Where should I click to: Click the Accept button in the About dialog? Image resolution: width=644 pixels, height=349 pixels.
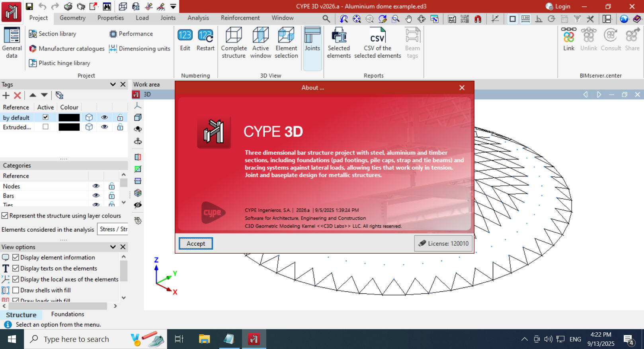coord(196,243)
